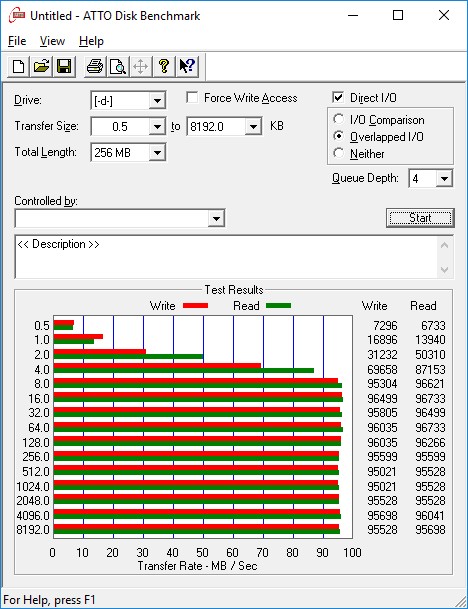Open the 8192.0 maximum transfer size dropdown

[253, 127]
